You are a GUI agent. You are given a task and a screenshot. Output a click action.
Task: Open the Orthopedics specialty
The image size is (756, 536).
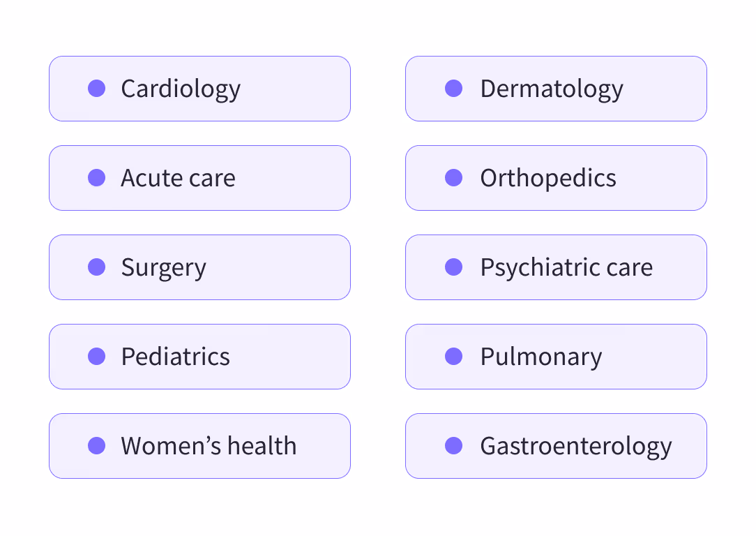coord(556,178)
